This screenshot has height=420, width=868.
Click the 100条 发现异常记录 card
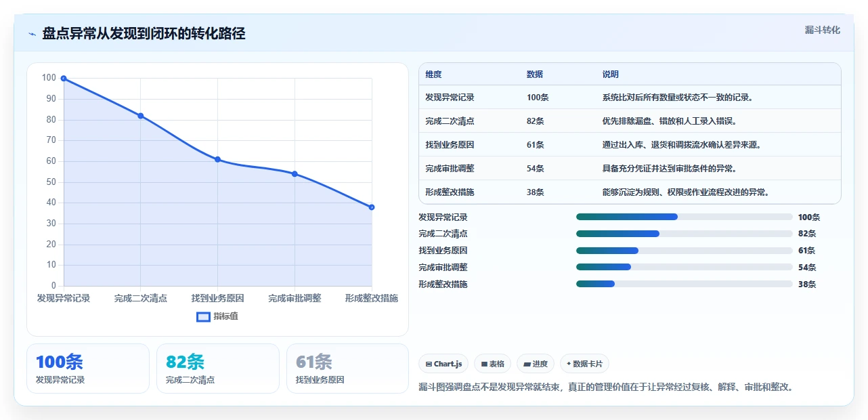point(88,369)
